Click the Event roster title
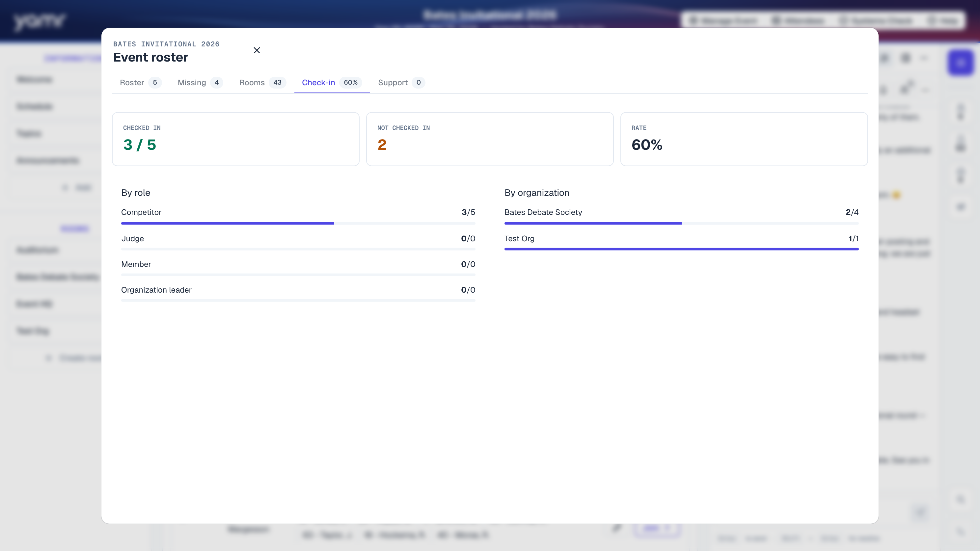980x551 pixels. (150, 57)
